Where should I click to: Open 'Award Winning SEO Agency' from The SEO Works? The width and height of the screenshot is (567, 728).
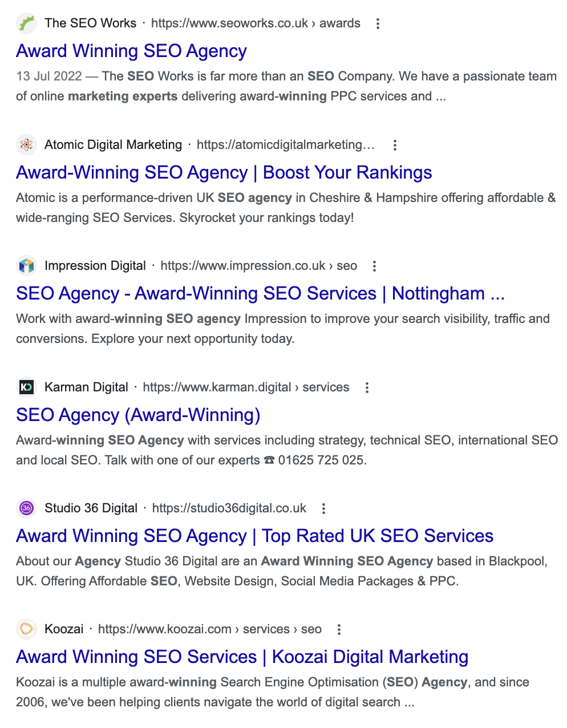click(131, 51)
